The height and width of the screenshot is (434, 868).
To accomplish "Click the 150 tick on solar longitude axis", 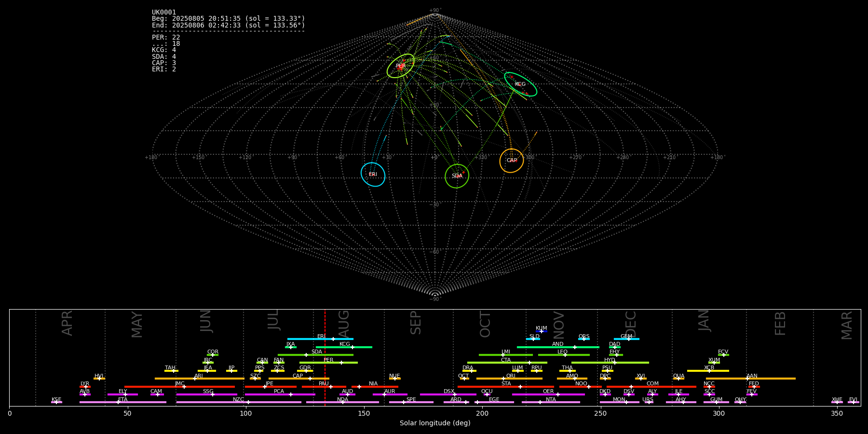I will tap(364, 414).
